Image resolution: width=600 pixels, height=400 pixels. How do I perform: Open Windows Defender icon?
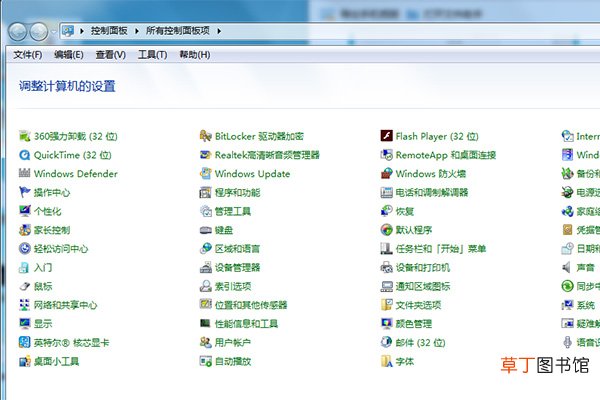click(24, 173)
